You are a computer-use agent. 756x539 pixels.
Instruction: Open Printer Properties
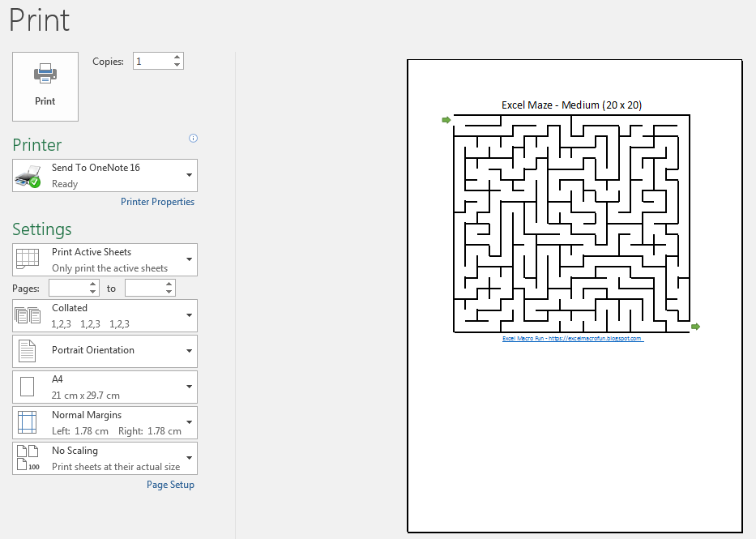[157, 201]
